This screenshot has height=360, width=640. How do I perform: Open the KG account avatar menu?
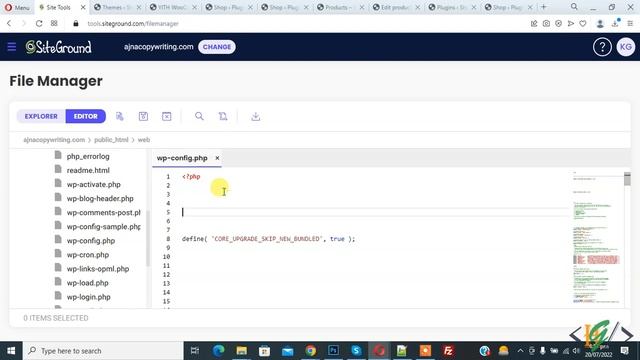click(625, 47)
